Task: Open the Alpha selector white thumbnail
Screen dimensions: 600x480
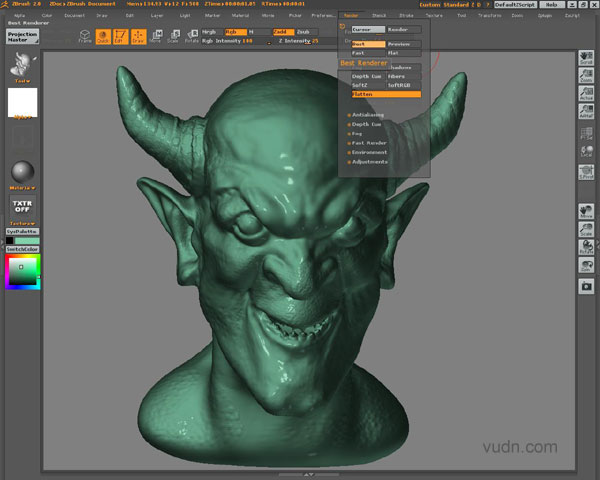Action: point(23,103)
